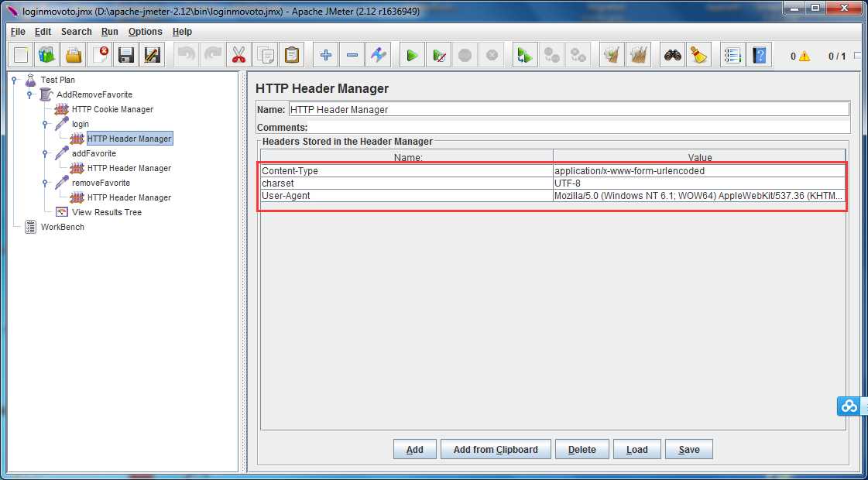The height and width of the screenshot is (480, 868).
Task: Click the Cut scissors icon
Action: [238, 56]
